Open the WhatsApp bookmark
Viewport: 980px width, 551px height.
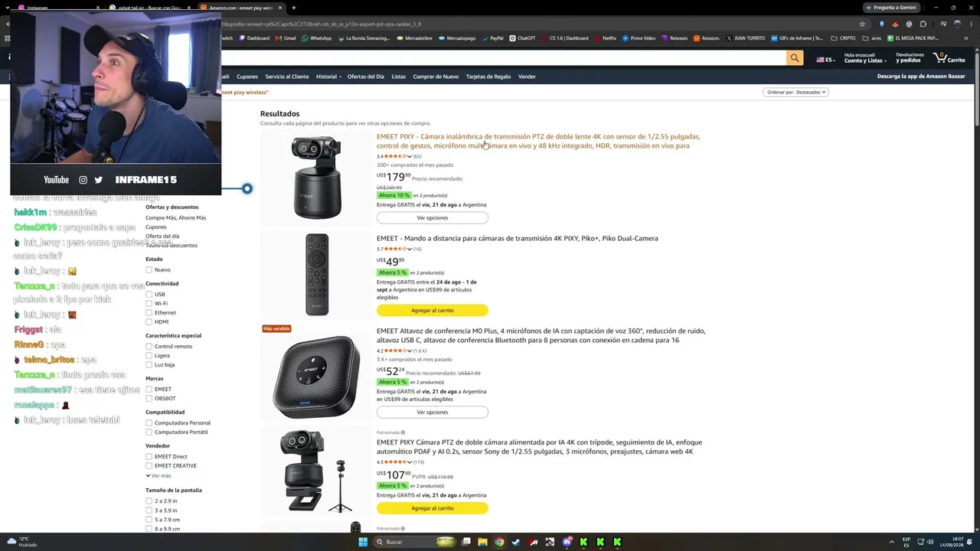(x=316, y=38)
